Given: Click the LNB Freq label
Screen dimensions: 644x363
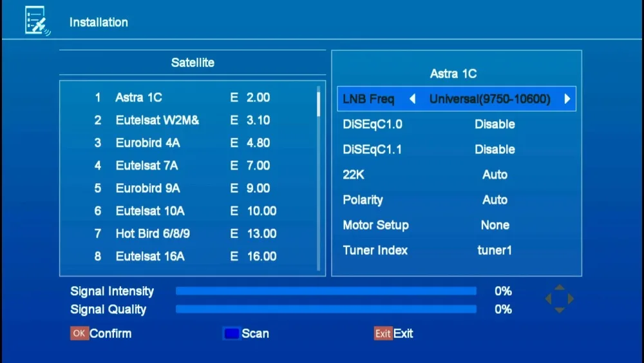Looking at the screenshot, I should coord(368,99).
